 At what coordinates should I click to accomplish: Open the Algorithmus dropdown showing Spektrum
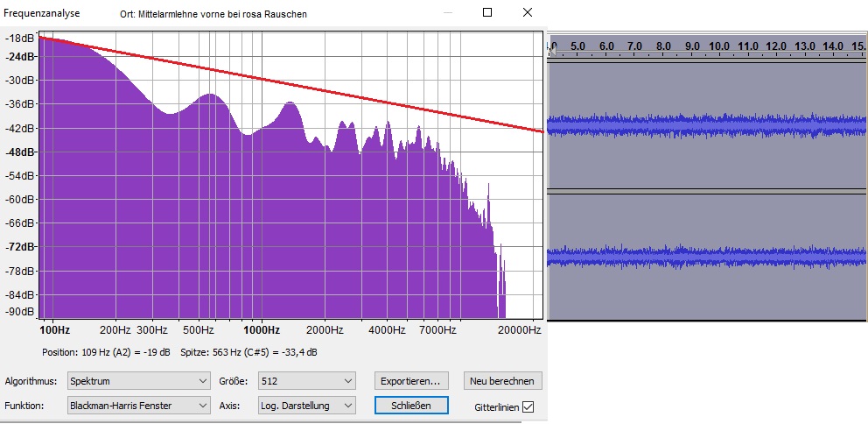(139, 381)
